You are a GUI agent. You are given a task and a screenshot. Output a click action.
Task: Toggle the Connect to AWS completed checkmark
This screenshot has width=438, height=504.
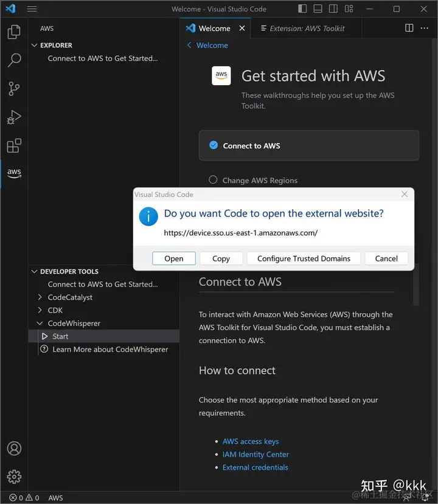[x=214, y=145]
